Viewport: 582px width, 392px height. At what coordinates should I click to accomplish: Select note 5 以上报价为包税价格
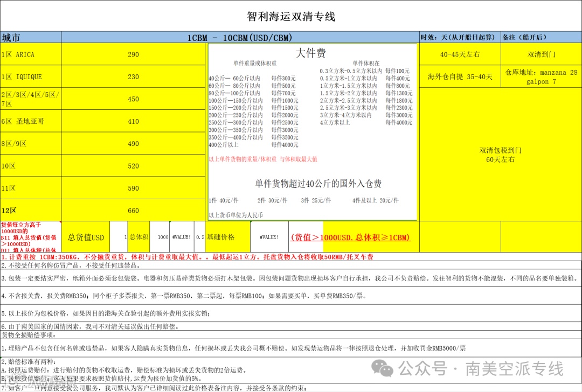(291, 313)
